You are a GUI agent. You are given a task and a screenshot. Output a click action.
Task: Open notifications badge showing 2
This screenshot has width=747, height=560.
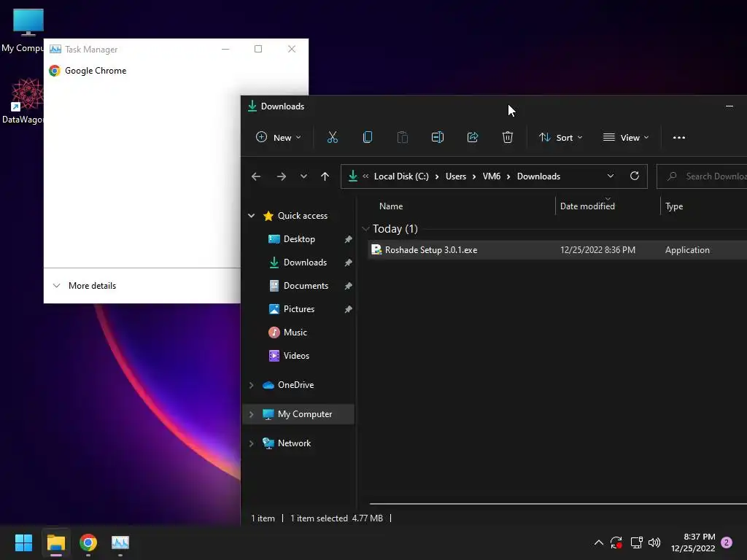(x=727, y=542)
